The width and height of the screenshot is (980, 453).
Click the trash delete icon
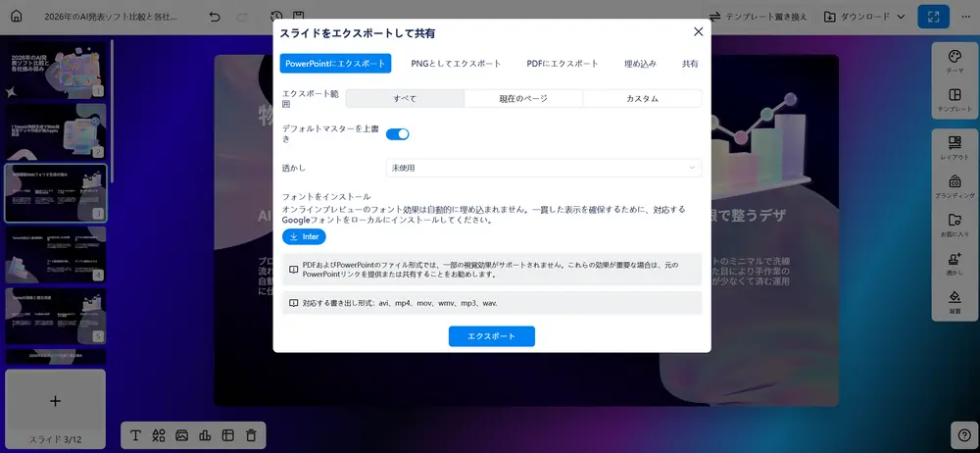tap(251, 435)
